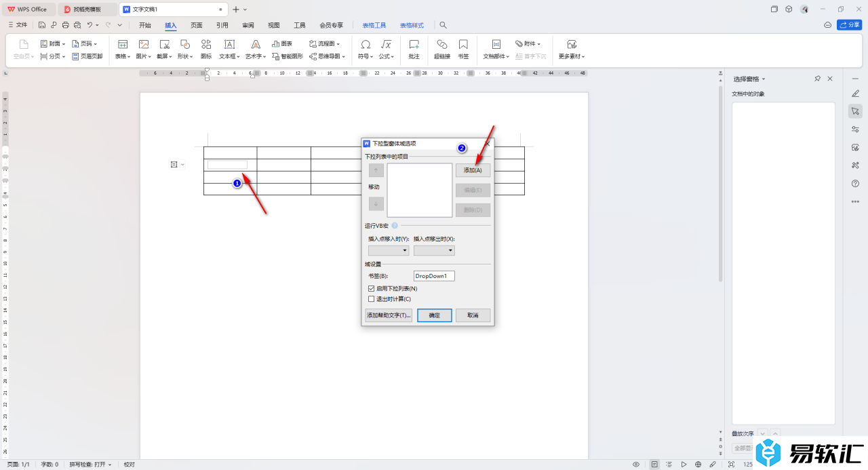Switch to 找稻壳模板 tab
Image resolution: width=868 pixels, height=470 pixels.
click(87, 9)
